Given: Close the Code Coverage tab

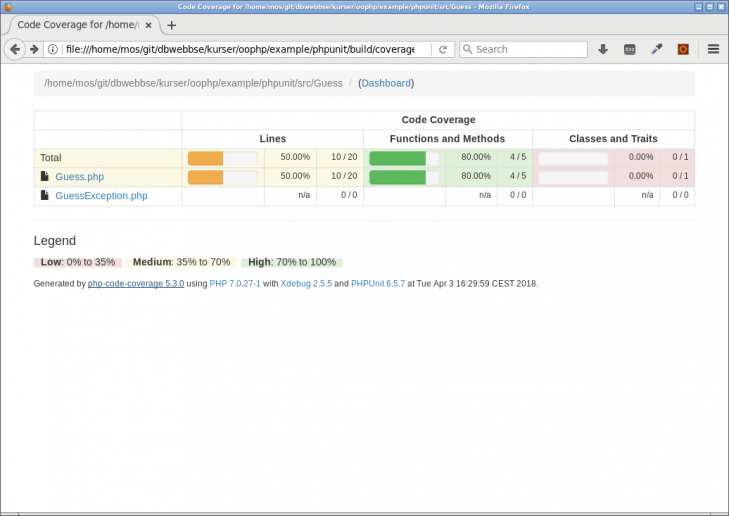Looking at the screenshot, I should (x=148, y=25).
